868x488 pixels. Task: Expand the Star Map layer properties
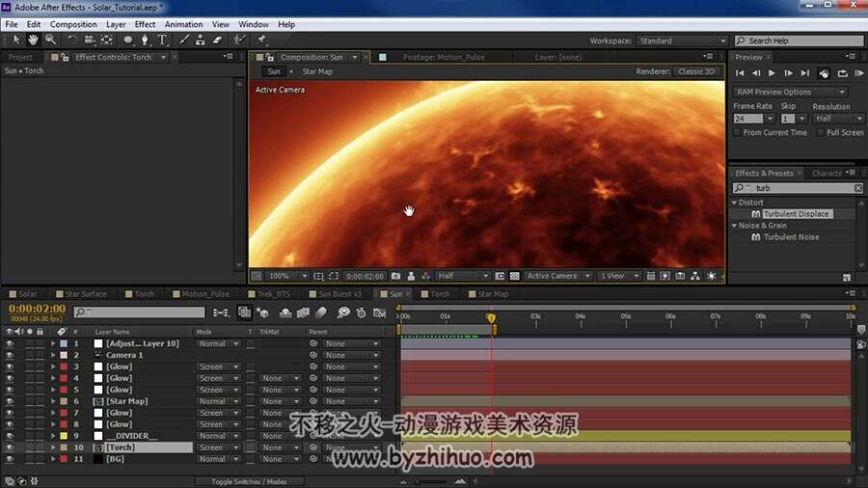(x=53, y=401)
